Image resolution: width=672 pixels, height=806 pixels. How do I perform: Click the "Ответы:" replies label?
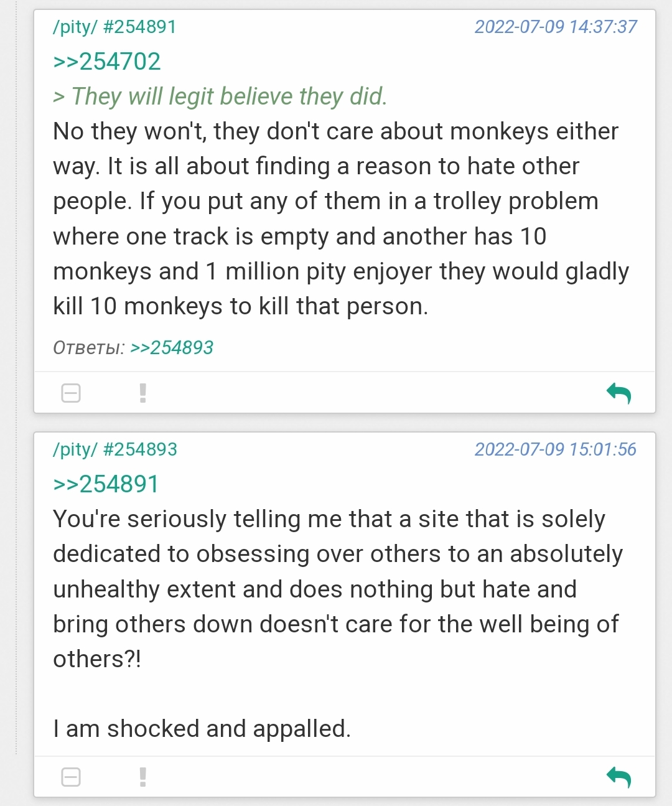click(89, 347)
